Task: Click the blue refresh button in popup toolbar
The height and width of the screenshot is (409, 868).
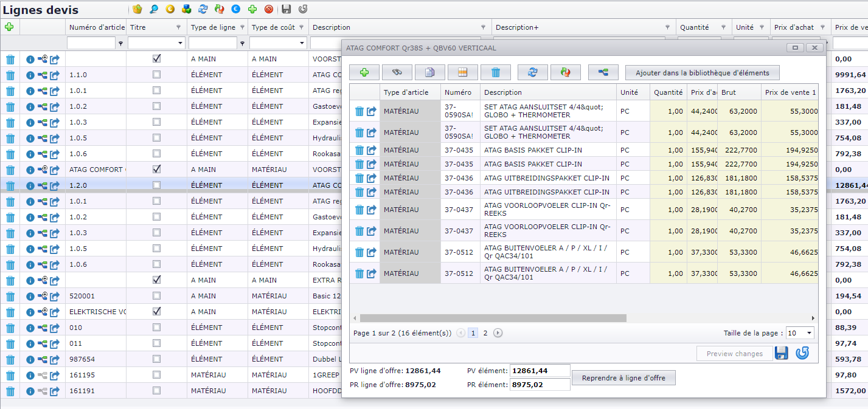Action: pos(533,72)
